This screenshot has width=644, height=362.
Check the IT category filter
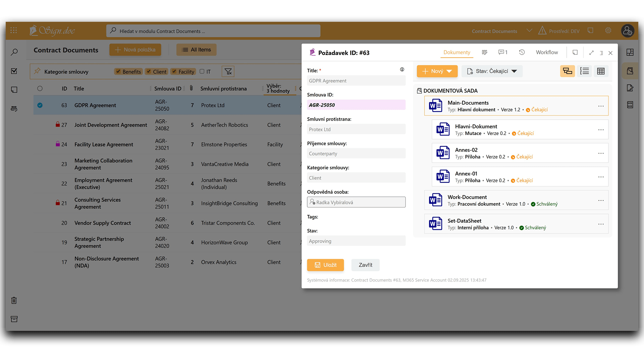tap(202, 71)
